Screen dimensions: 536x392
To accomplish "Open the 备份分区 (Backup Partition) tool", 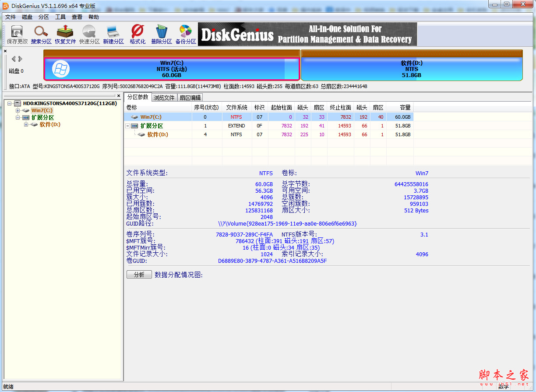I will click(186, 34).
